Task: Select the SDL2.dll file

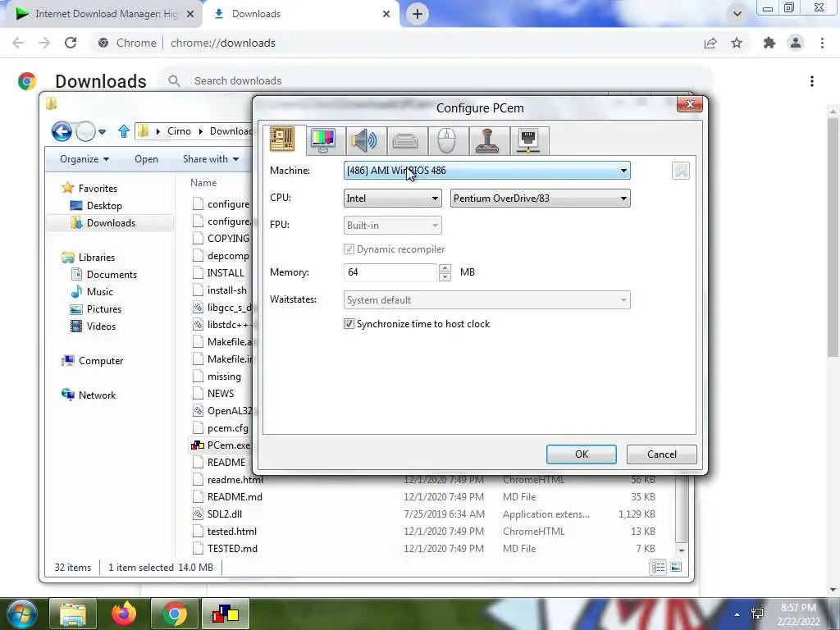Action: (225, 514)
